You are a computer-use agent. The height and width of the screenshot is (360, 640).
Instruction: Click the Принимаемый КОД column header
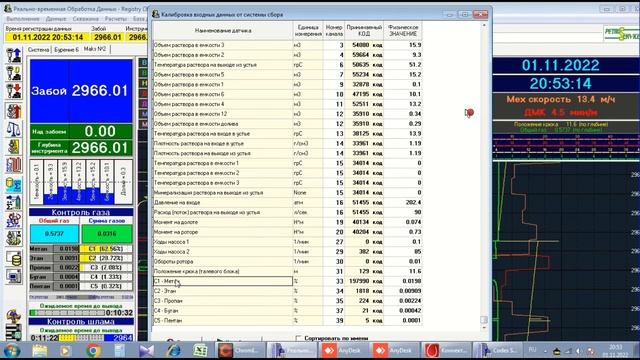point(364,31)
